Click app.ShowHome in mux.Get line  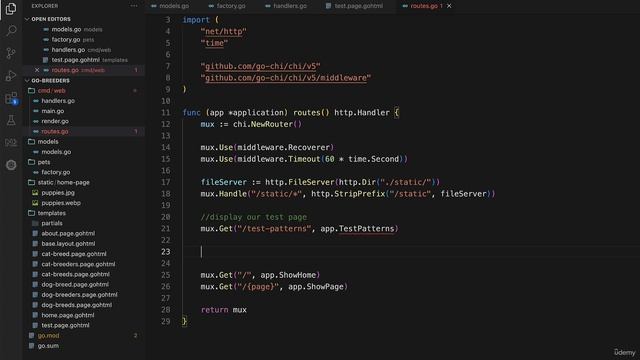point(288,275)
